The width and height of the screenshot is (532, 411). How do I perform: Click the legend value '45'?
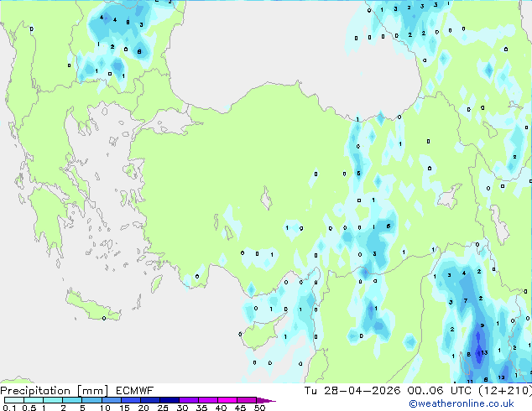(240, 408)
